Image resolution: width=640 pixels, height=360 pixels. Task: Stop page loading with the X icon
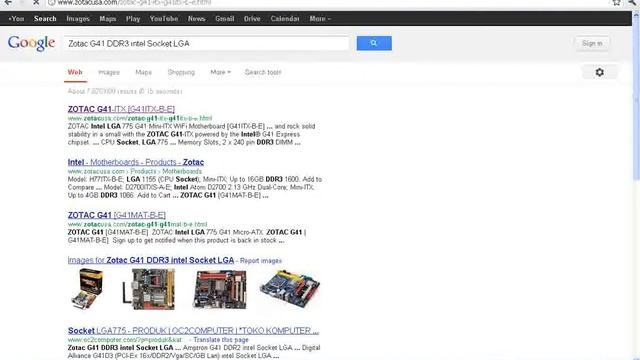pos(36,2)
